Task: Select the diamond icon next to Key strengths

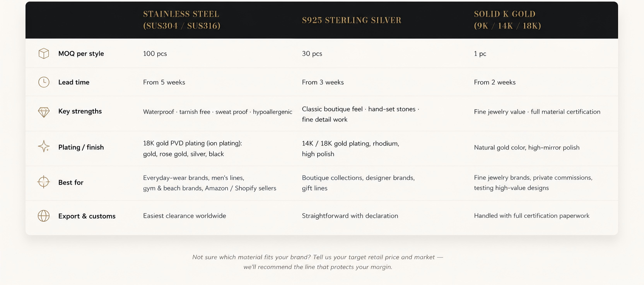Action: (44, 112)
